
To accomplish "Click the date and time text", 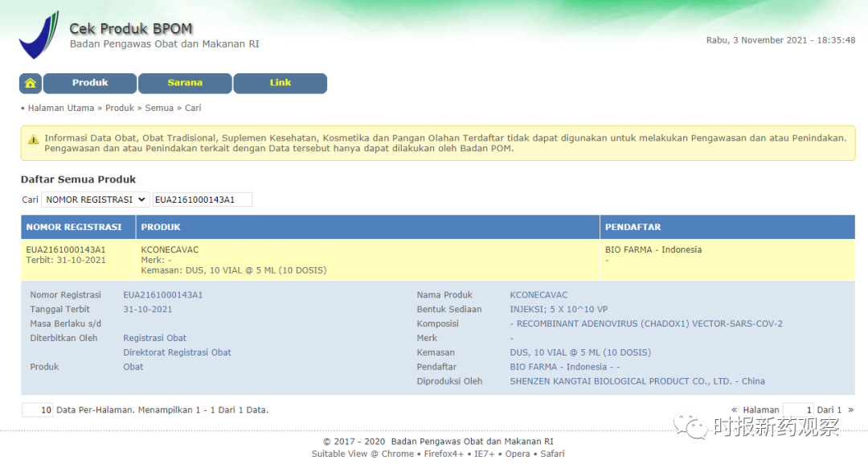I will click(x=780, y=40).
